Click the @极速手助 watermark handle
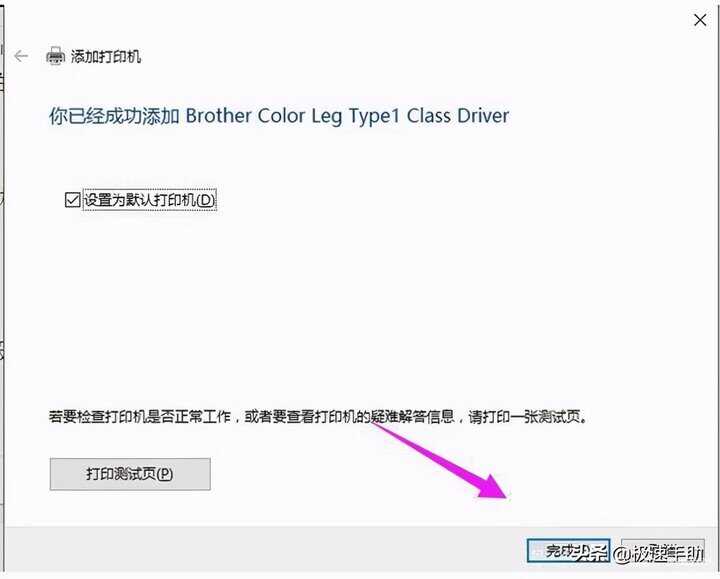This screenshot has width=720, height=579. [658, 554]
